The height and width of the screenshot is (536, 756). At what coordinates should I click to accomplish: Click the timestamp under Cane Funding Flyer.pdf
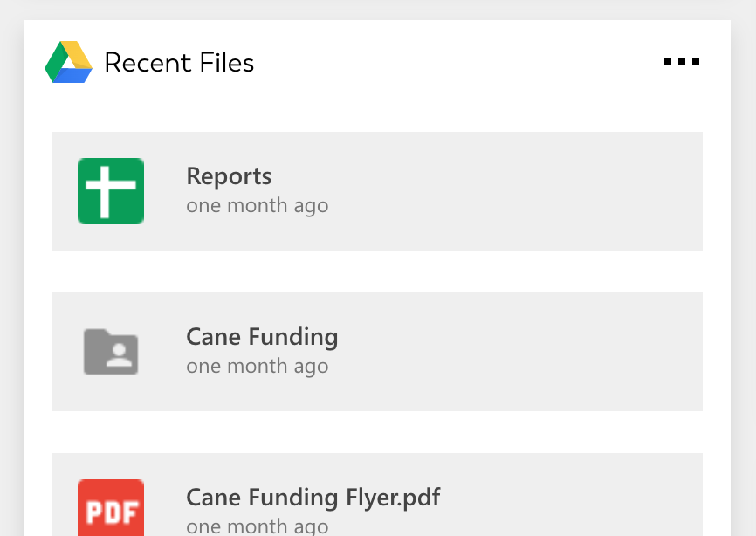tap(257, 526)
